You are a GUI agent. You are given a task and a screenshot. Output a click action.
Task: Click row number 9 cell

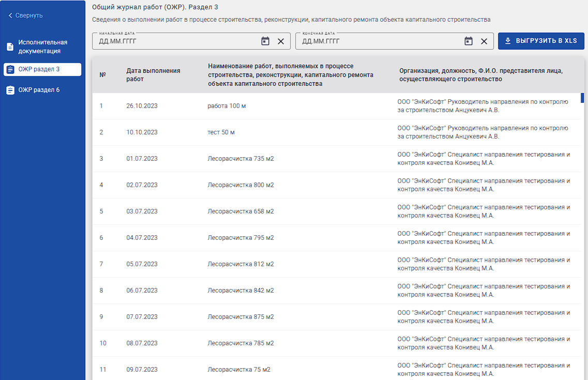click(101, 316)
